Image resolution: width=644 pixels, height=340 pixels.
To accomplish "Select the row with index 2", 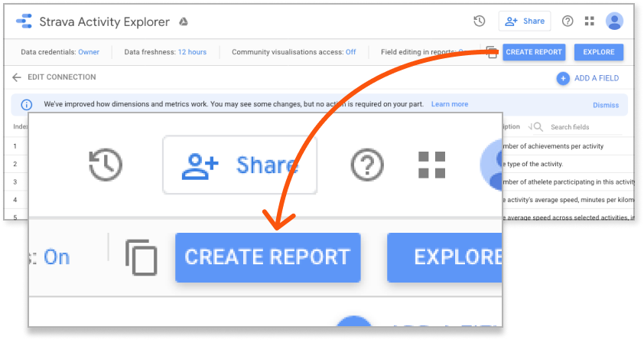I will [15, 164].
